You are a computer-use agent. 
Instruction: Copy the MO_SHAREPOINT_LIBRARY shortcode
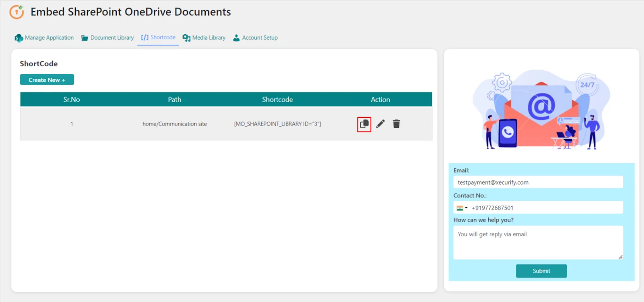click(364, 124)
